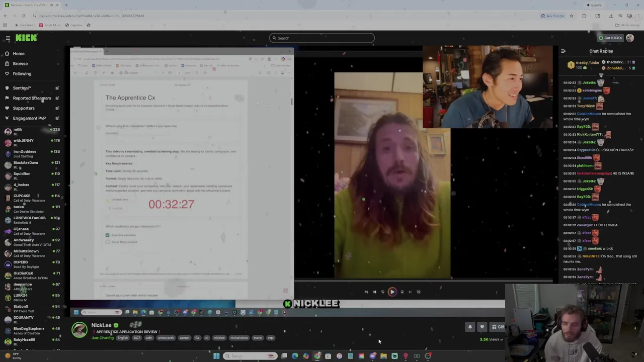
Task: Open BlackAssDave channel in sidebar
Action: (x=31, y=164)
